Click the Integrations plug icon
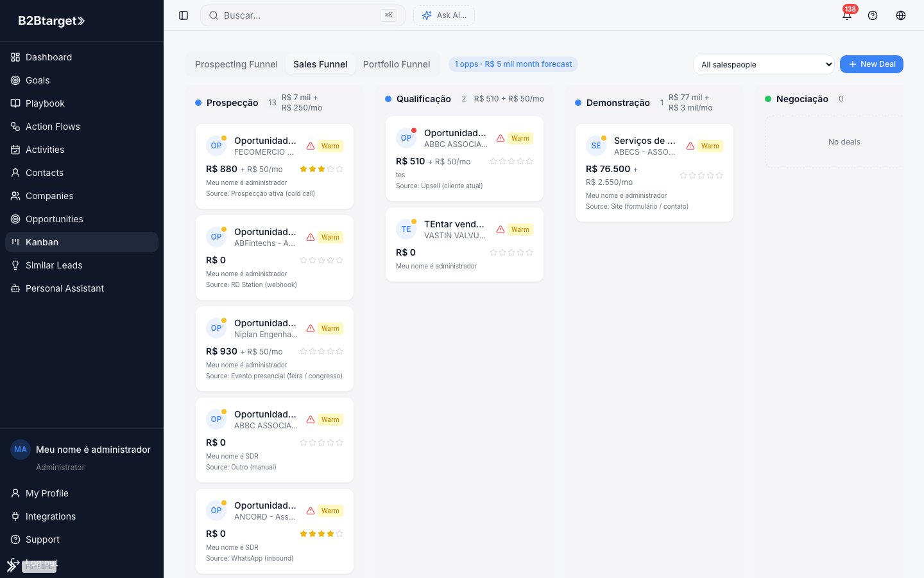Image resolution: width=924 pixels, height=578 pixels. point(15,516)
